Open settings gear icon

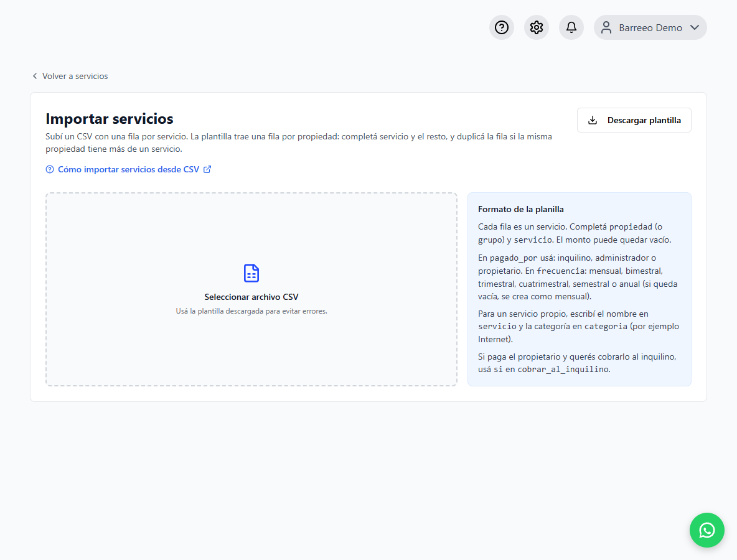(x=537, y=28)
